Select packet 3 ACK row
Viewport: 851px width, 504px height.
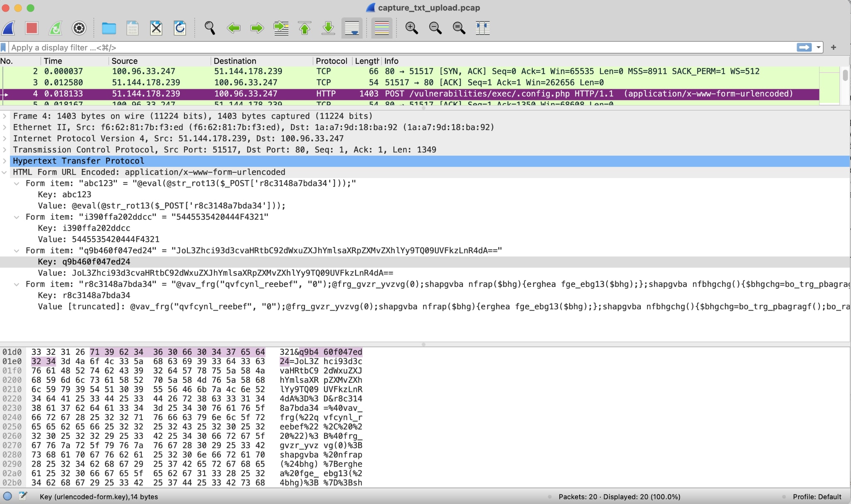point(411,83)
